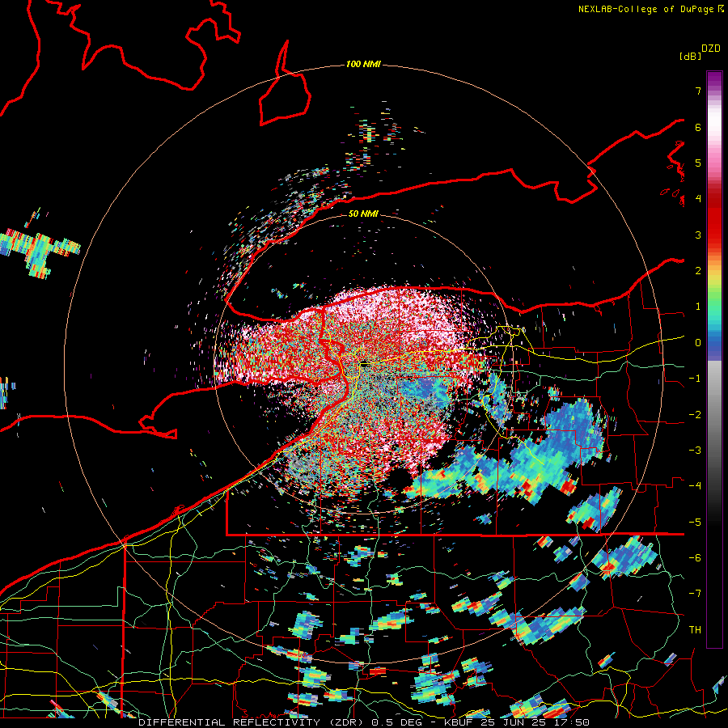Image resolution: width=728 pixels, height=728 pixels.
Task: Click the 3 value on the color scale
Action: click(x=698, y=235)
